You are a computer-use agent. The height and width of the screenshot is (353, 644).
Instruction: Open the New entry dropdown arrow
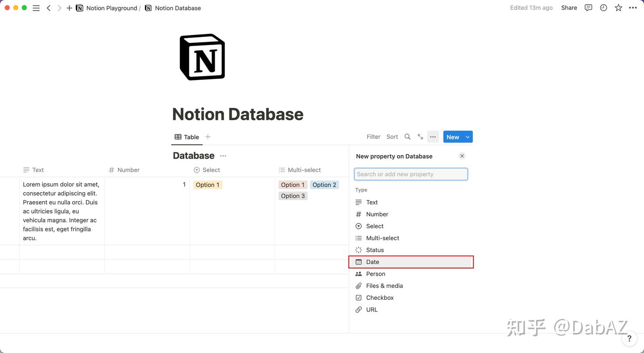(x=467, y=137)
